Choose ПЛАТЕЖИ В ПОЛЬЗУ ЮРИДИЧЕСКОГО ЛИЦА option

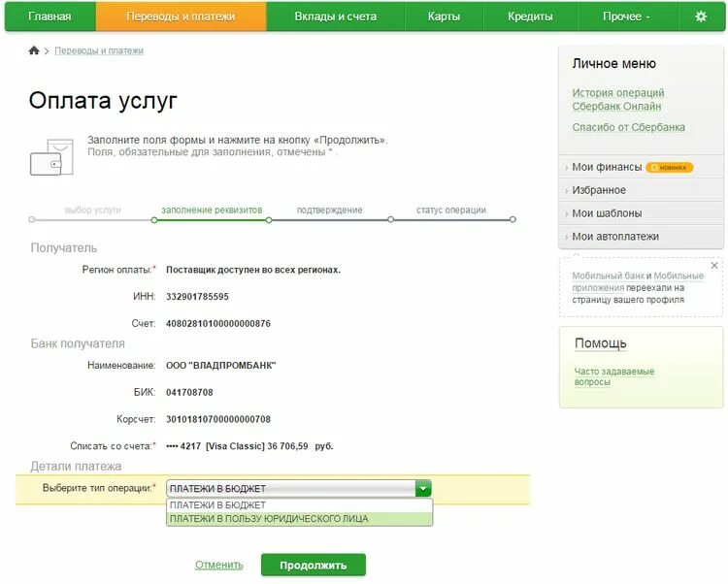click(299, 519)
